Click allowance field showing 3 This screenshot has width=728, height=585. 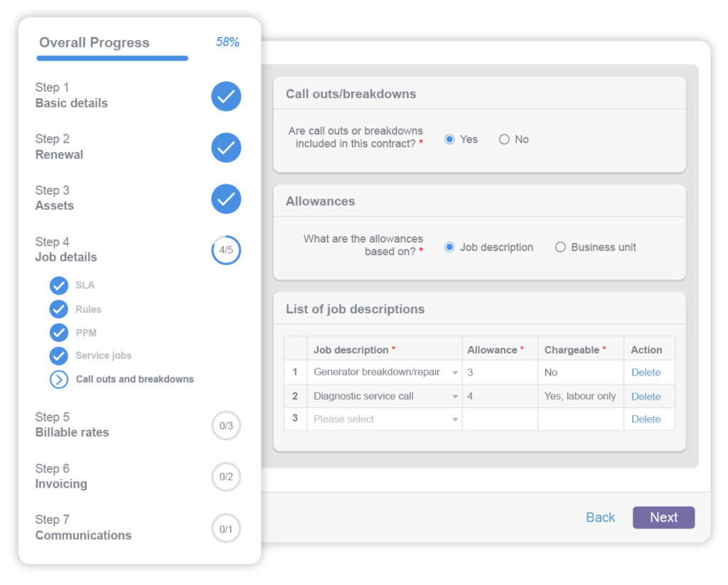tap(500, 372)
